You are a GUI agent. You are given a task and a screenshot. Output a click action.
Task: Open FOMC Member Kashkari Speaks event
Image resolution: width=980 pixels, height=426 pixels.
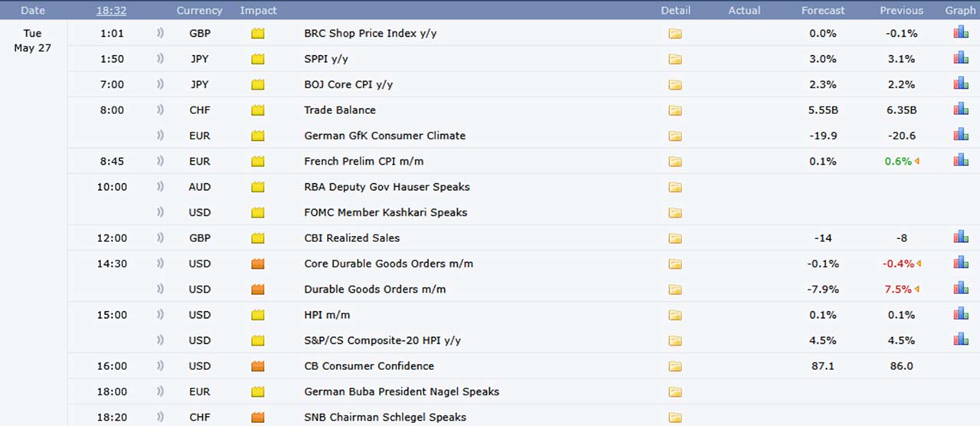(385, 212)
